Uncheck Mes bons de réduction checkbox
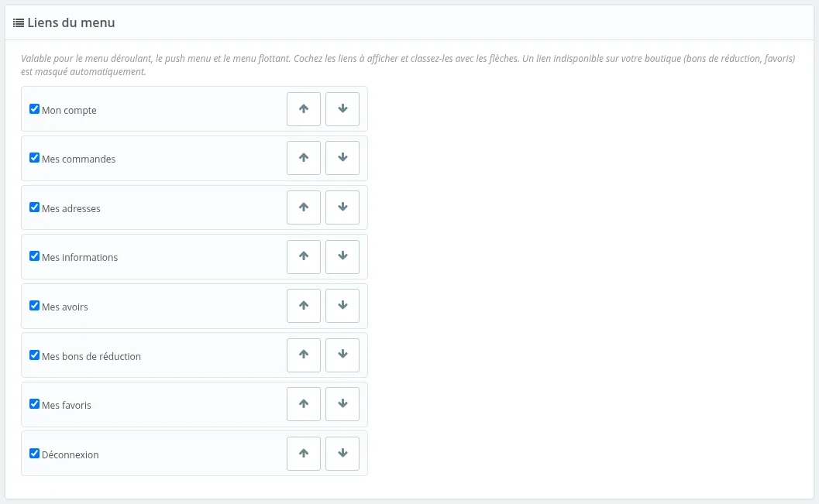This screenshot has height=504, width=819. [x=34, y=355]
